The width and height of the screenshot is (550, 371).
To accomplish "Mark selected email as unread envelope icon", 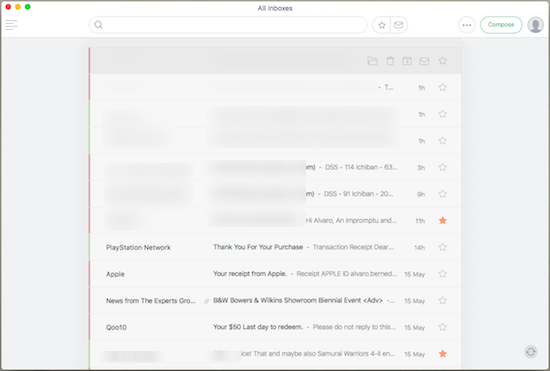I will (x=424, y=61).
